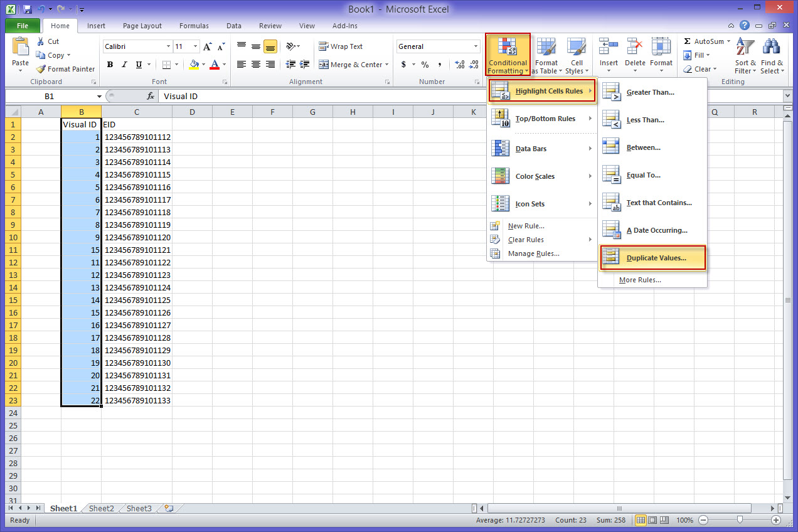Set Bottom Align for cell text
The height and width of the screenshot is (532, 798).
click(x=270, y=46)
